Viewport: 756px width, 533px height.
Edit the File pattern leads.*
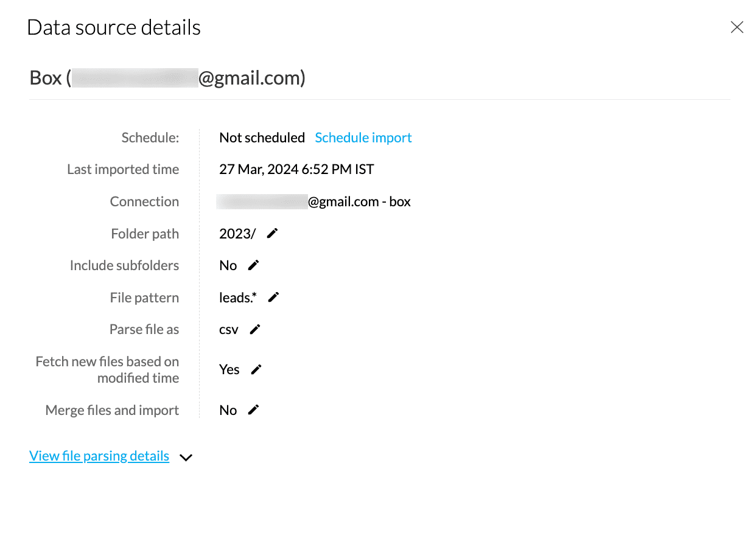(274, 297)
